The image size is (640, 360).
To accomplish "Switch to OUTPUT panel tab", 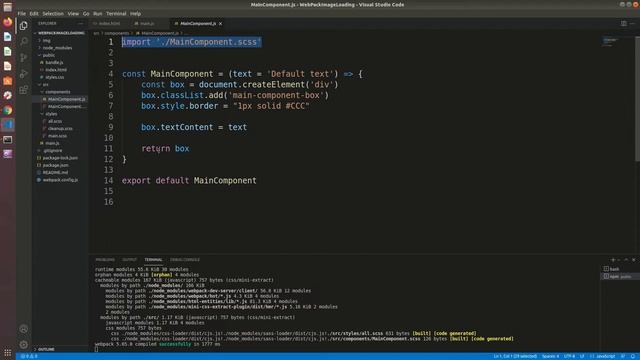I will (129, 260).
